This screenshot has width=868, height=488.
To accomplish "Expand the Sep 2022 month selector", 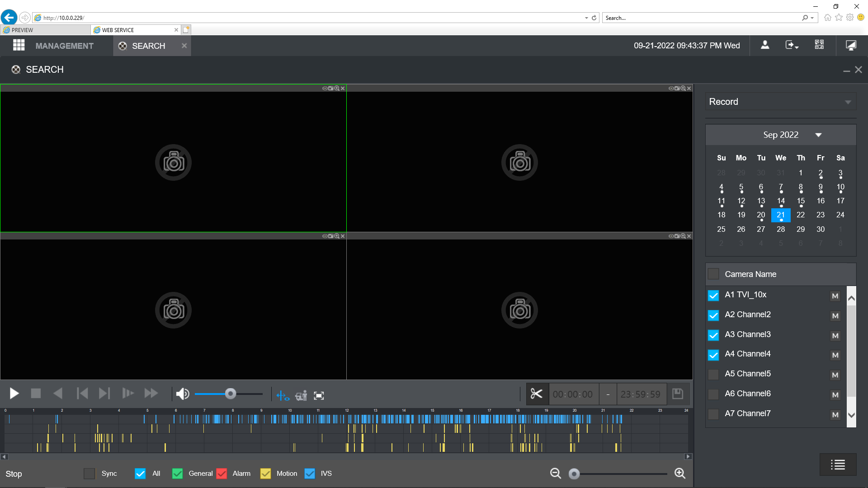I will 818,135.
